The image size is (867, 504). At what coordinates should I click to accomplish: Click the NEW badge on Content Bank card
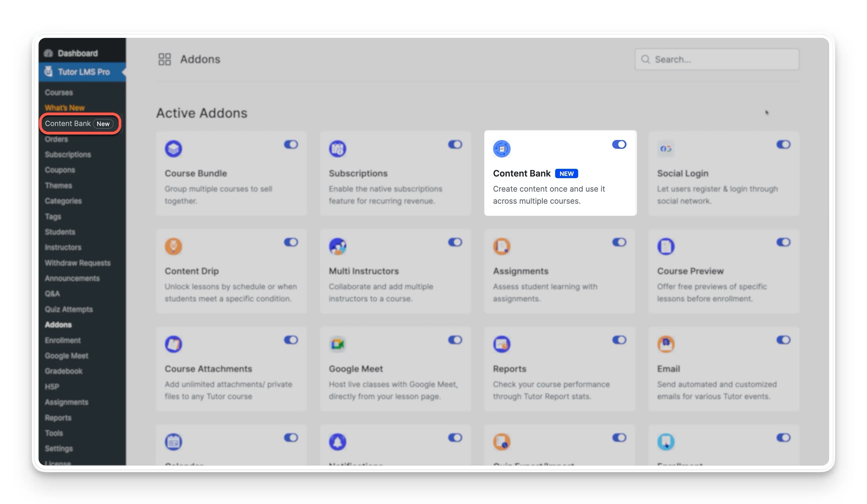[566, 174]
